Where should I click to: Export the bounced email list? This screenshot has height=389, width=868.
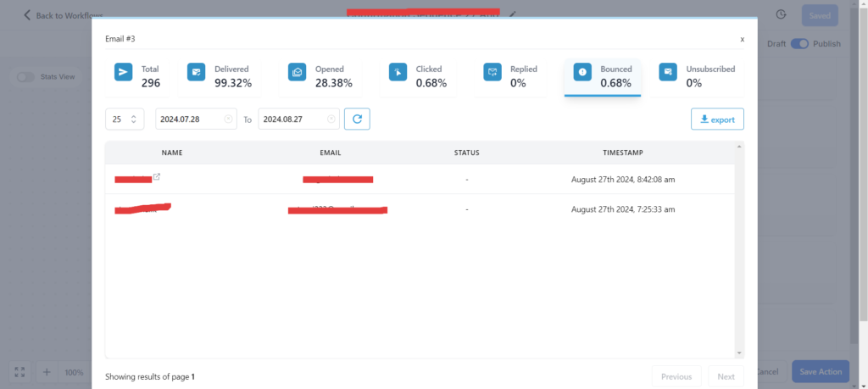pyautogui.click(x=717, y=119)
